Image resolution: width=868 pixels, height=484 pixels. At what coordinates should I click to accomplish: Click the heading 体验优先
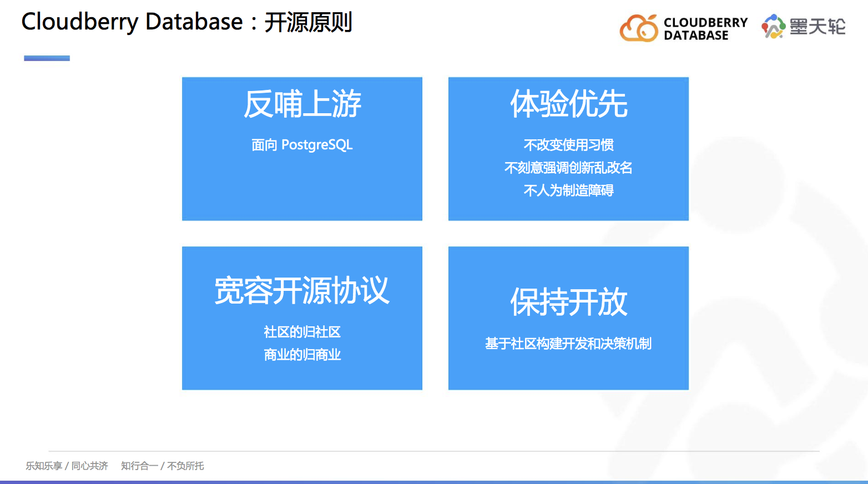pos(569,104)
